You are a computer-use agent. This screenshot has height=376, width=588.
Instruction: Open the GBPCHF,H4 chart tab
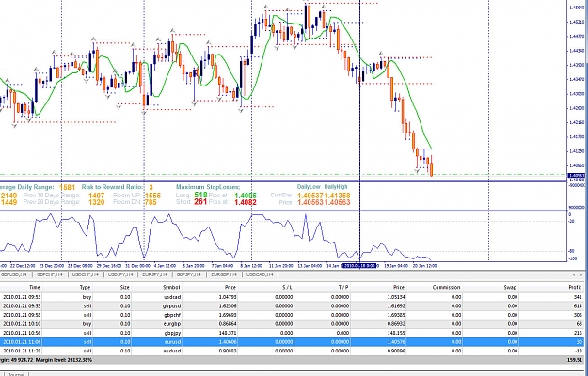50,274
